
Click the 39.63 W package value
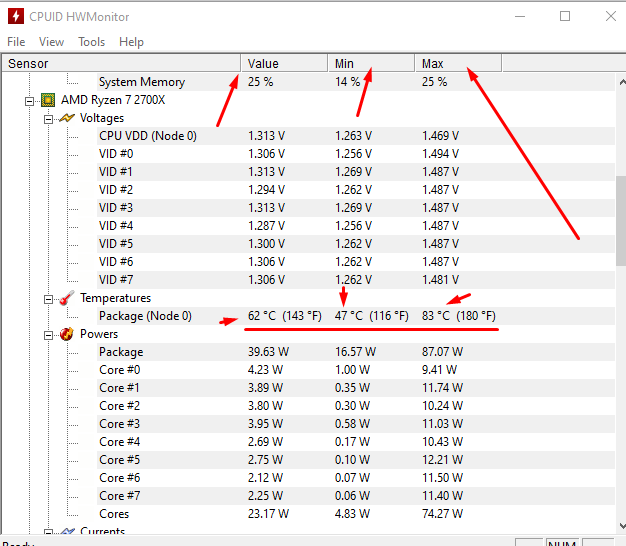coord(268,352)
